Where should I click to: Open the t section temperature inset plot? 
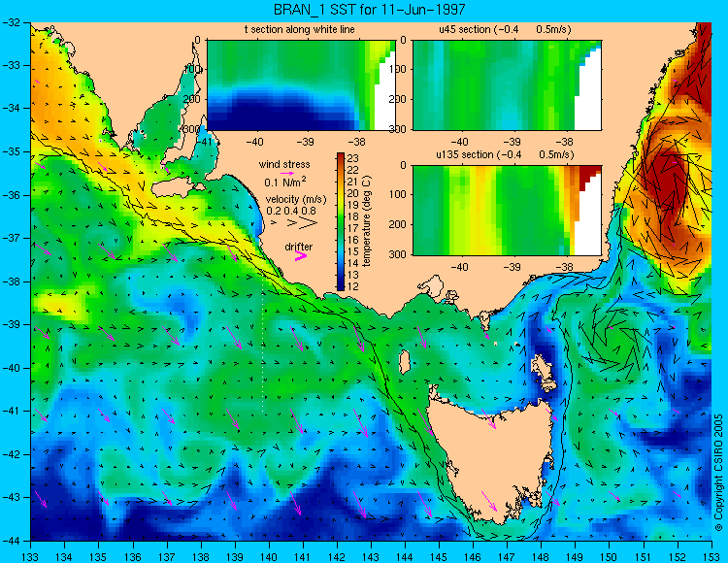click(x=301, y=85)
